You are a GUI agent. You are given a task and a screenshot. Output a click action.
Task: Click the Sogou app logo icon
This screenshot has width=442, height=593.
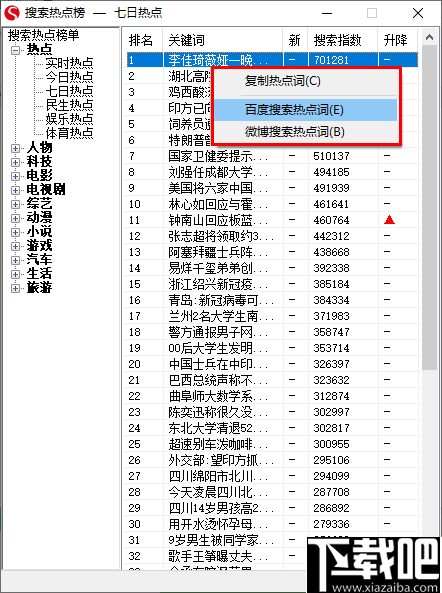tap(11, 13)
